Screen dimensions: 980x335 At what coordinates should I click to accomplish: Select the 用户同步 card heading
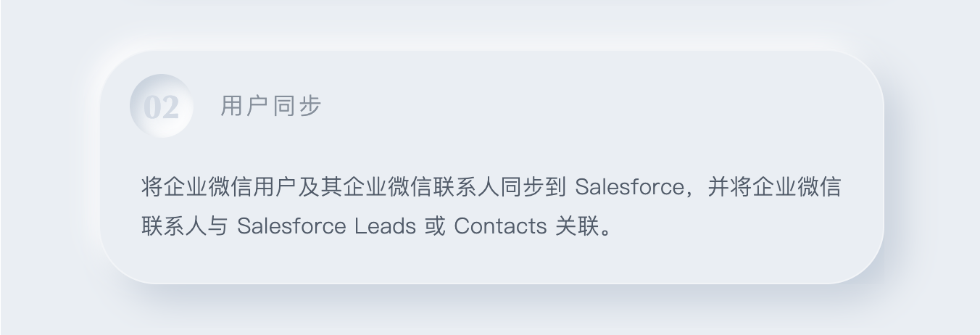[270, 107]
